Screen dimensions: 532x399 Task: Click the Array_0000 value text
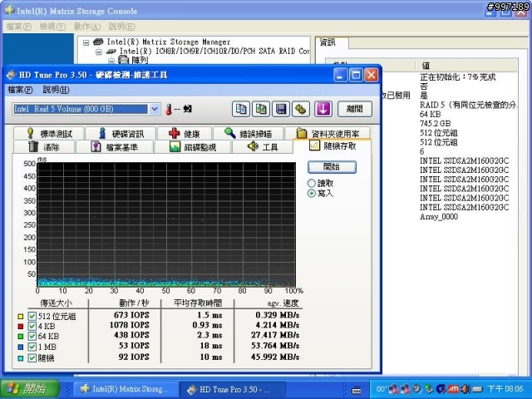point(439,216)
